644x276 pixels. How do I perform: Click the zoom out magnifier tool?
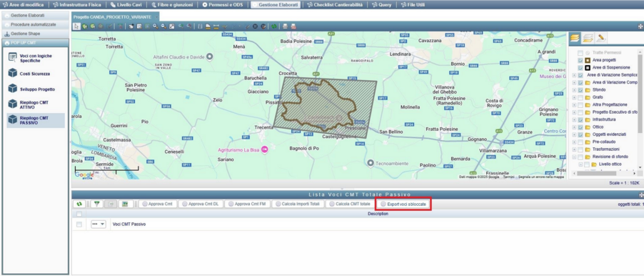(163, 26)
